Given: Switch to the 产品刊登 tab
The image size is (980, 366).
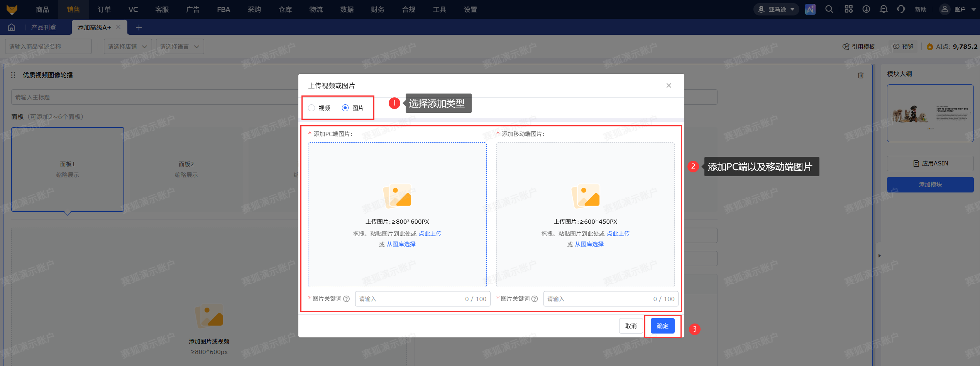Looking at the screenshot, I should [x=44, y=27].
